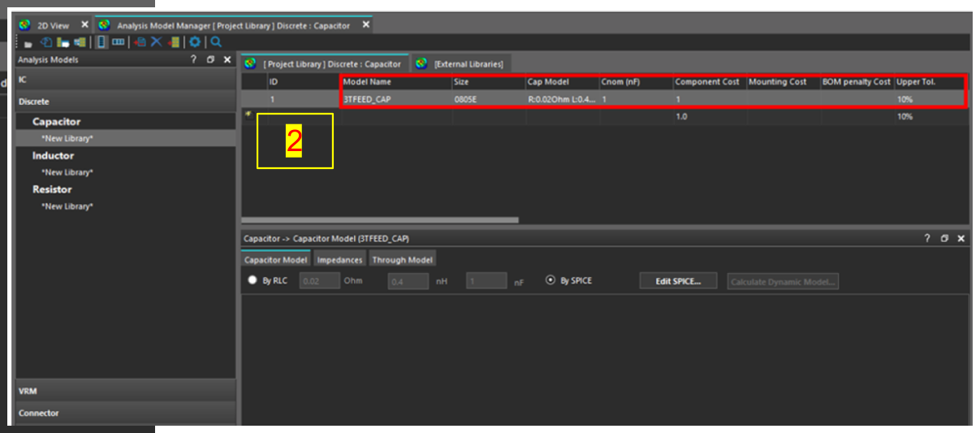The image size is (980, 433).
Task: Sort by Model Name column header
Action: tap(396, 82)
